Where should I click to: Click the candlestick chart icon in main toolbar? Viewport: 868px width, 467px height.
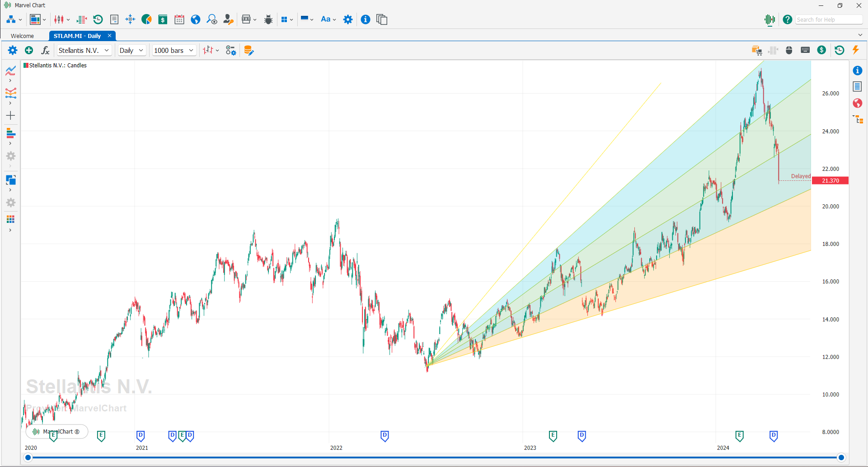click(x=59, y=19)
